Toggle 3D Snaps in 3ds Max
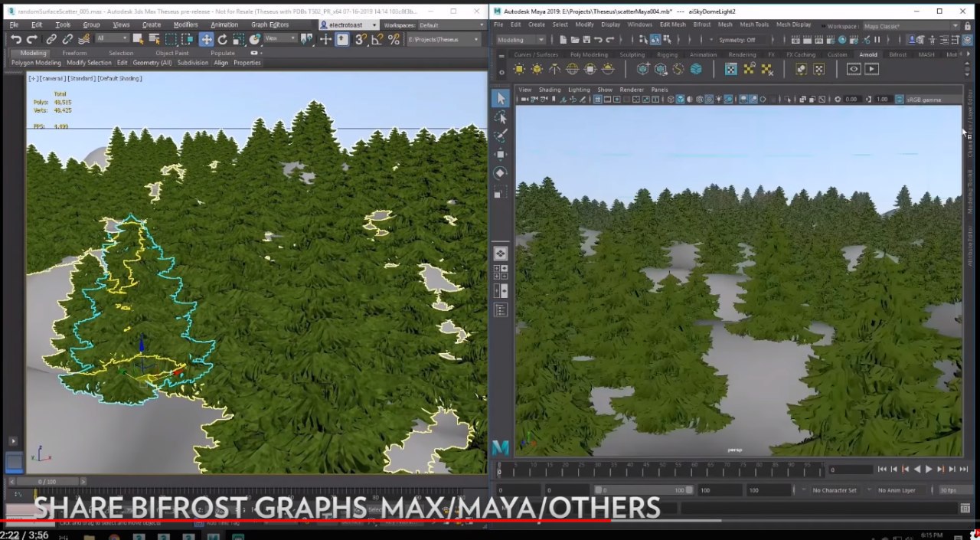 (x=361, y=40)
